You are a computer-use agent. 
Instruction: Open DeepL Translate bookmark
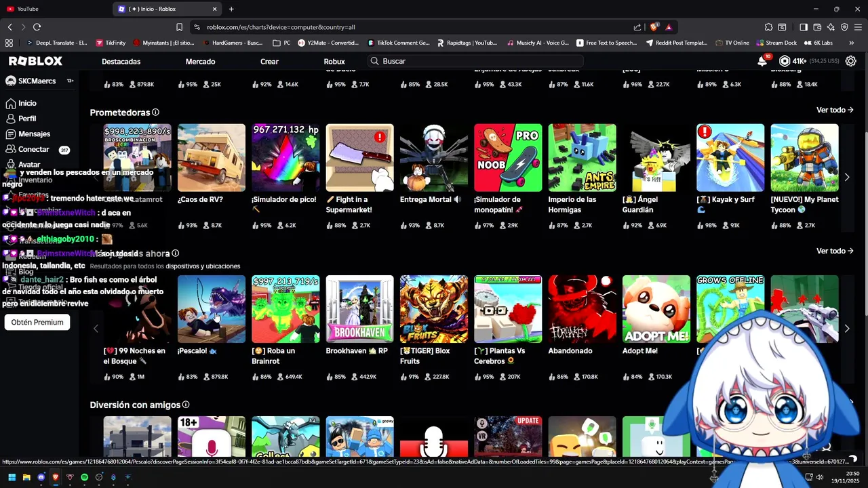pyautogui.click(x=56, y=43)
